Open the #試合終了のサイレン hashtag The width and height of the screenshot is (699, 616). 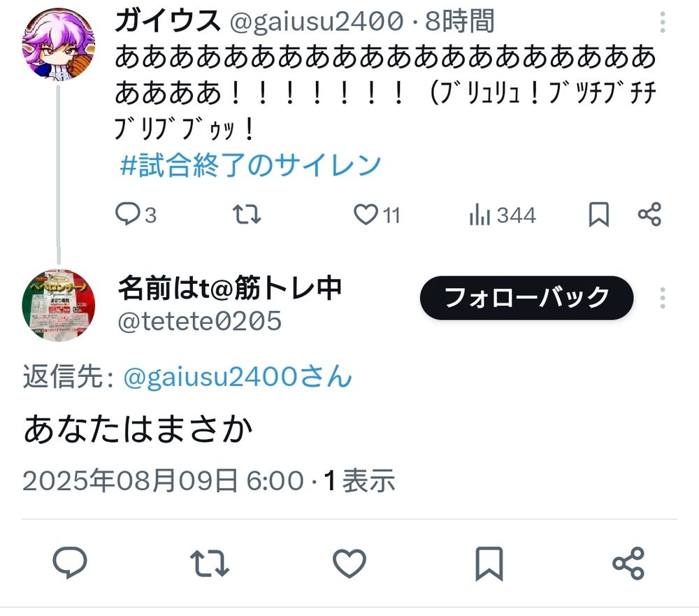250,164
